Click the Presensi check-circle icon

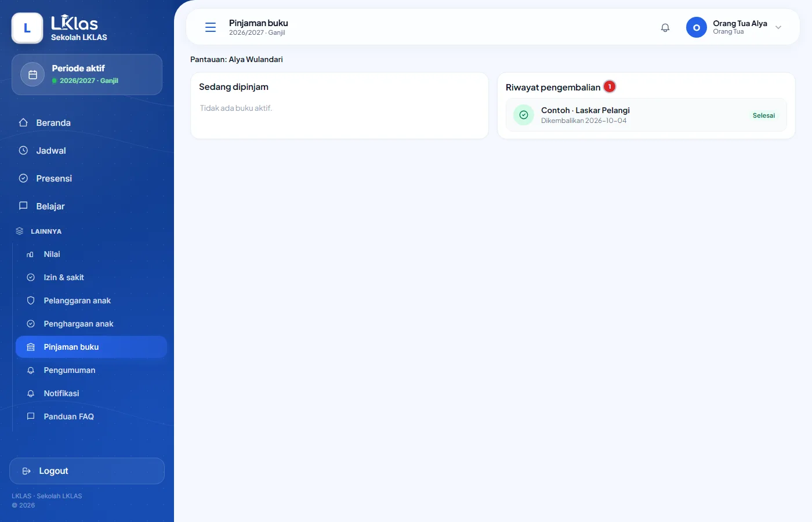[x=23, y=178]
